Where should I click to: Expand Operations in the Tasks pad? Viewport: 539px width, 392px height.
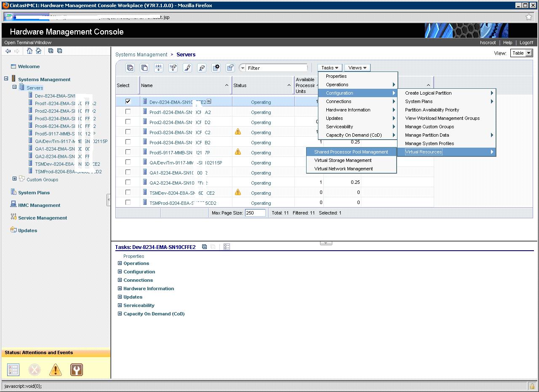click(x=120, y=263)
